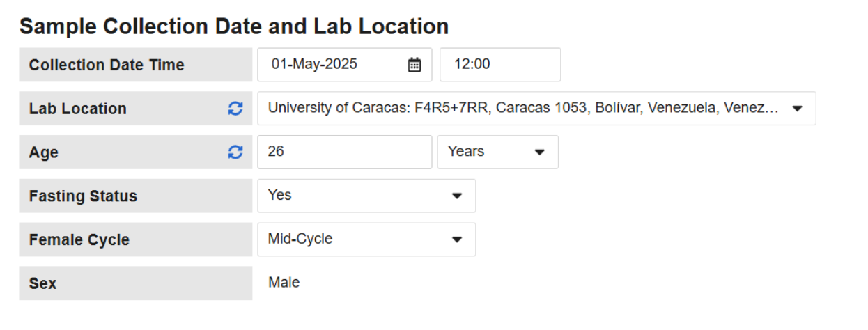Click the Lab Location label text
Image resolution: width=868 pixels, height=330 pixels.
pyautogui.click(x=78, y=109)
